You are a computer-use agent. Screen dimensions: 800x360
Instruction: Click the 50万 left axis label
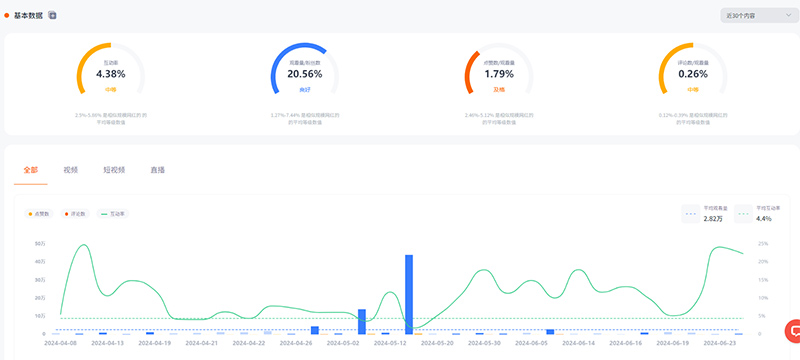(40, 244)
